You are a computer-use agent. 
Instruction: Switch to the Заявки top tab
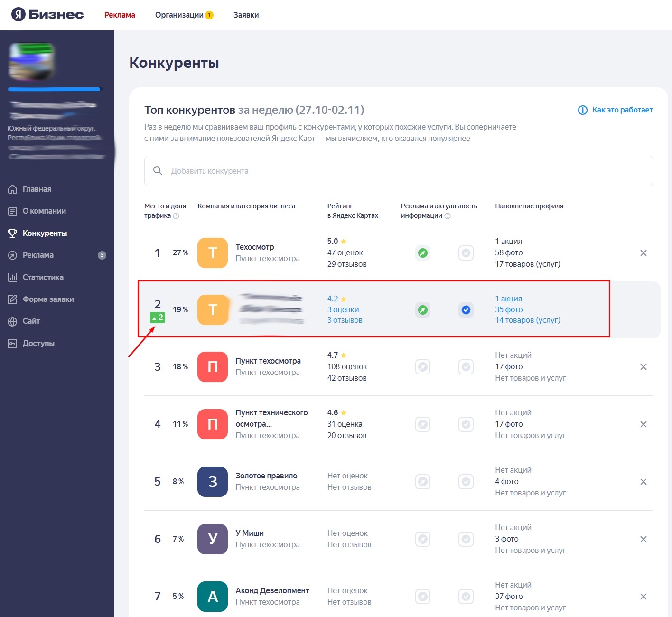point(246,15)
